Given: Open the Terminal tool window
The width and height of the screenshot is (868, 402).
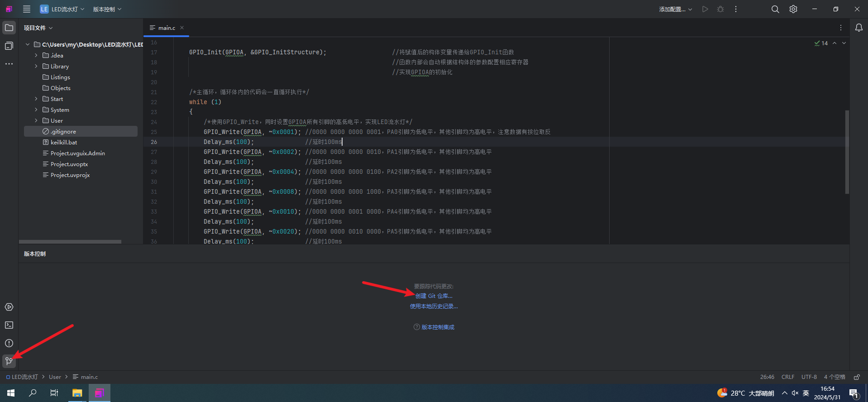Looking at the screenshot, I should [x=9, y=325].
